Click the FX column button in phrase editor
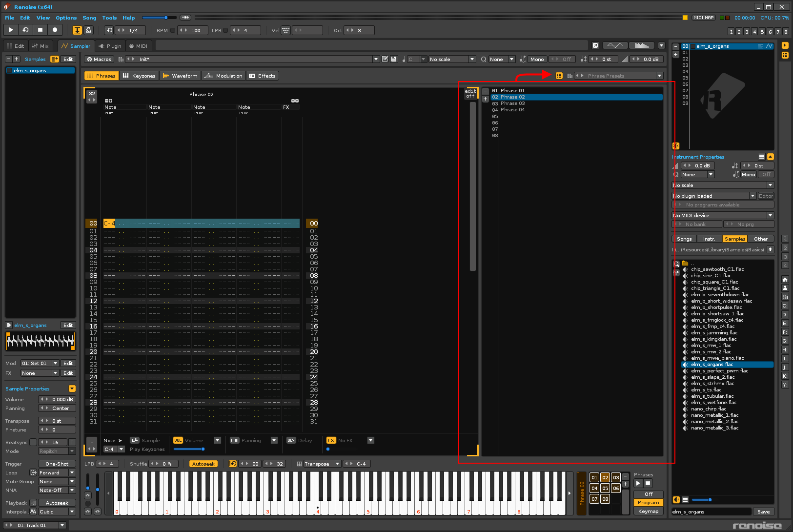Image resolution: width=793 pixels, height=532 pixels. (x=331, y=440)
